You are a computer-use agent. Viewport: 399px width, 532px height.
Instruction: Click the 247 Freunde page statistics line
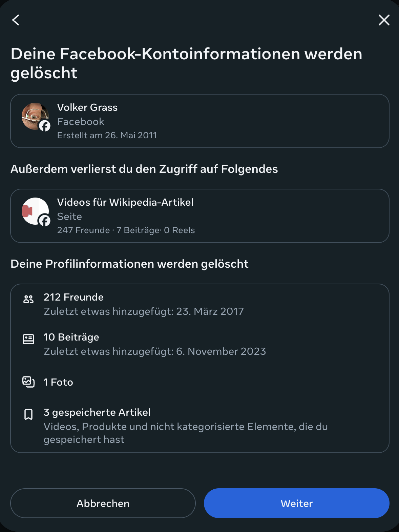[x=126, y=230]
